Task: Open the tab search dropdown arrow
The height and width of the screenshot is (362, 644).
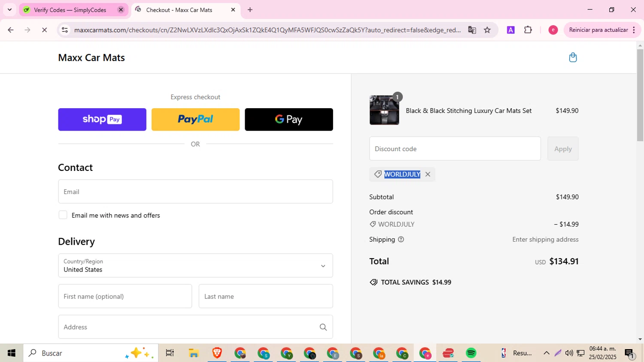Action: (x=9, y=10)
